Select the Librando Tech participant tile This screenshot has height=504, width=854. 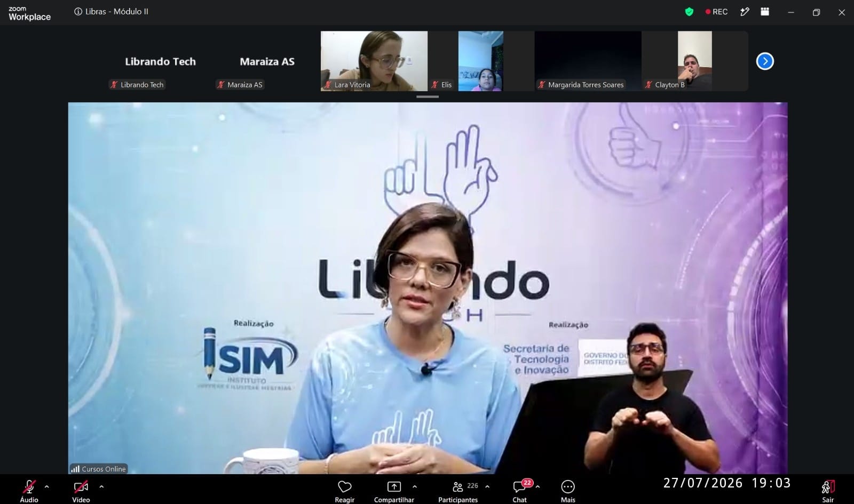(160, 61)
